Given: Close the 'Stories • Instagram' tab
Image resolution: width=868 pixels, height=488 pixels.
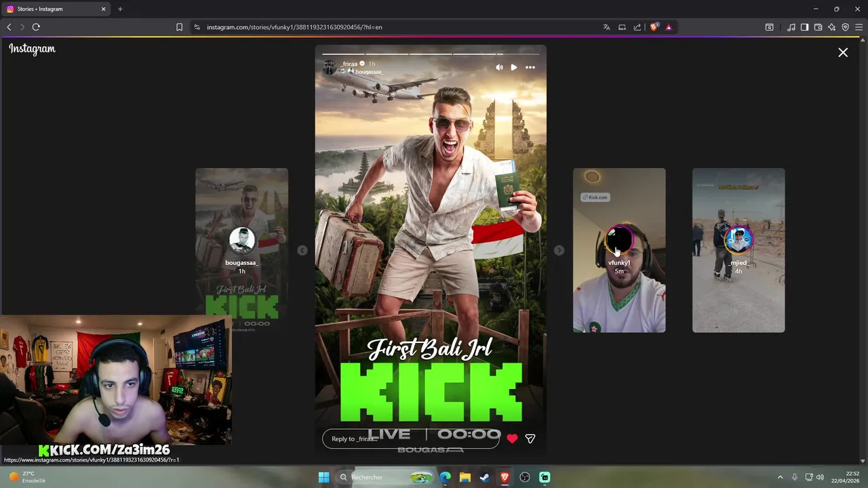Looking at the screenshot, I should pos(103,9).
